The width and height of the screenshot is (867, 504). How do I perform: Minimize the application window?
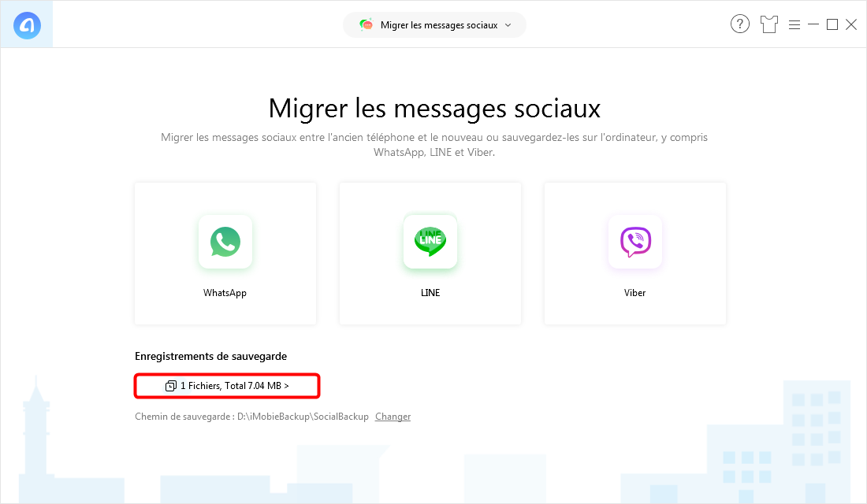[813, 24]
